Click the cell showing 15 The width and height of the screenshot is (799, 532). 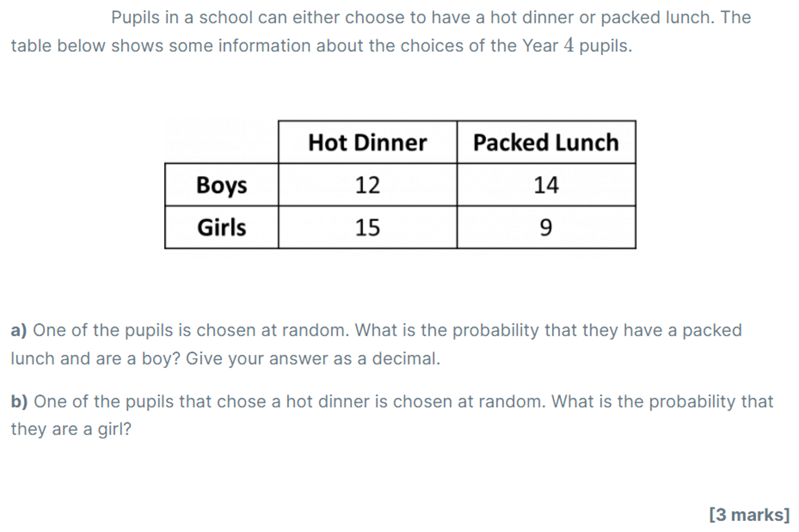pos(367,227)
